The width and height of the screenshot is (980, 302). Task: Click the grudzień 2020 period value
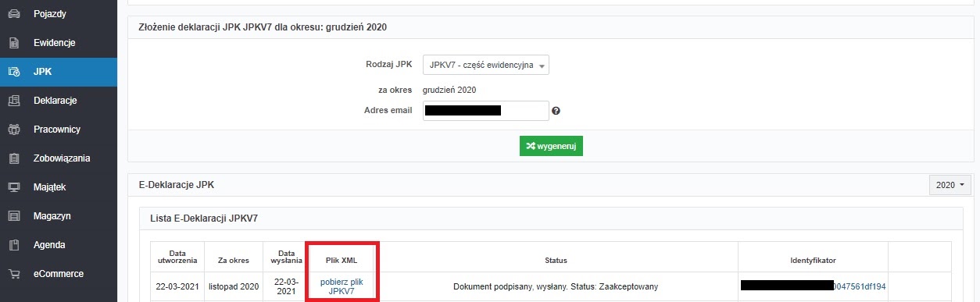click(449, 90)
